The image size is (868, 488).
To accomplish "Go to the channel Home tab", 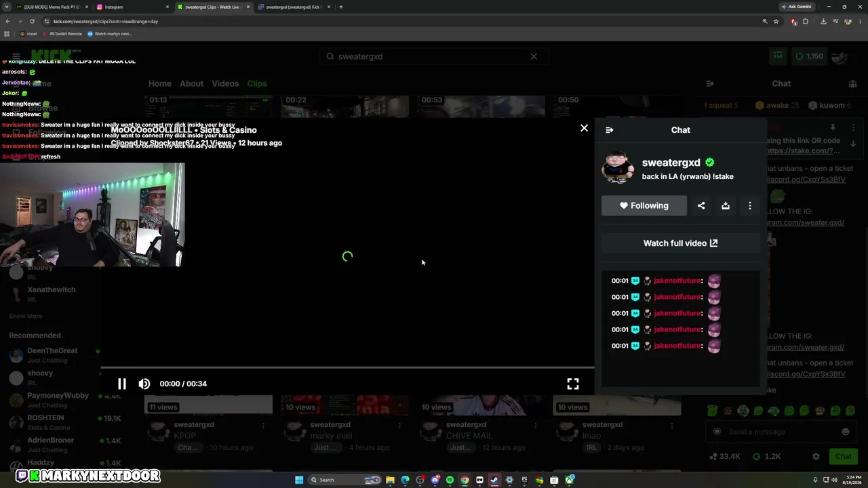I will coord(160,83).
